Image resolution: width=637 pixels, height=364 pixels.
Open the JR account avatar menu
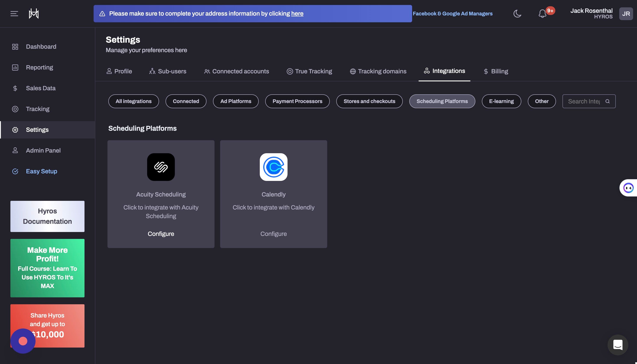(x=626, y=13)
